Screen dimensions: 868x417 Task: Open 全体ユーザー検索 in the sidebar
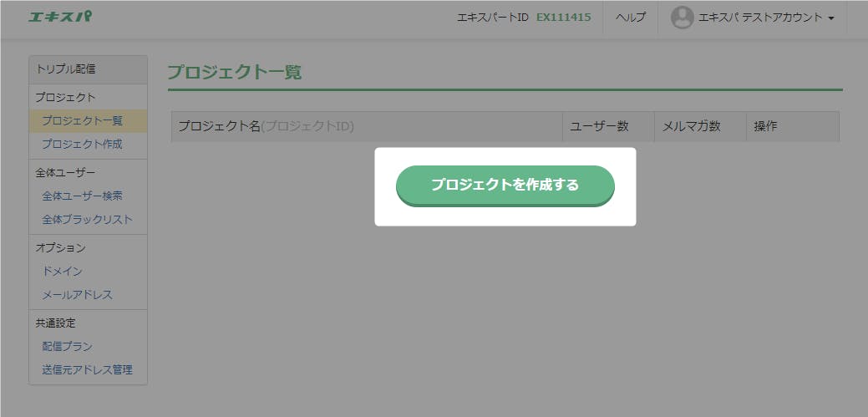pyautogui.click(x=83, y=196)
